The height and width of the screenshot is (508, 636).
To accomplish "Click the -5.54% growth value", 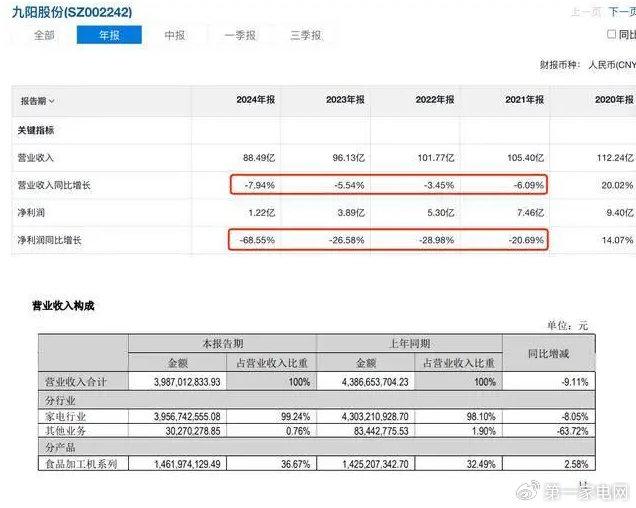I will (x=349, y=185).
